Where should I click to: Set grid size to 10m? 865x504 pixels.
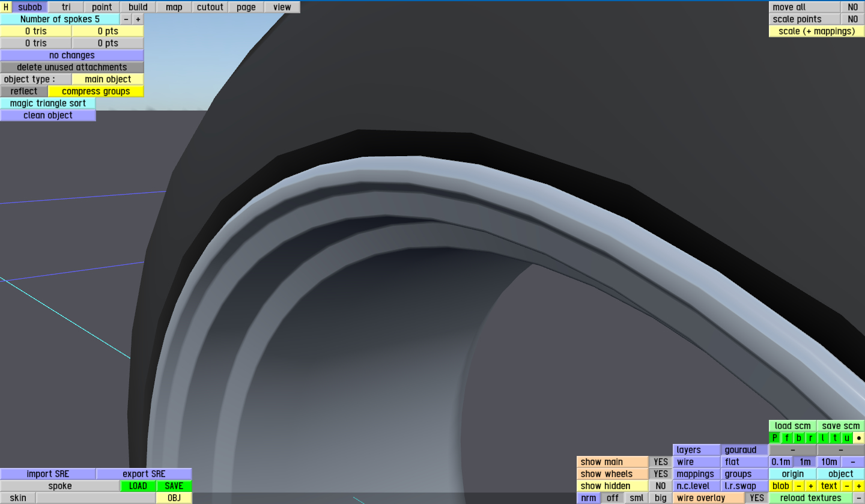coord(829,462)
